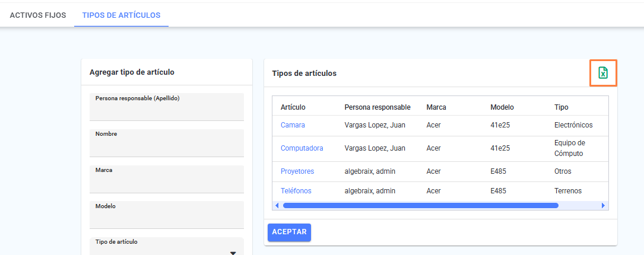Screen dimensions: 644x255
Task: Focus the Marca input field
Action: tap(167, 179)
